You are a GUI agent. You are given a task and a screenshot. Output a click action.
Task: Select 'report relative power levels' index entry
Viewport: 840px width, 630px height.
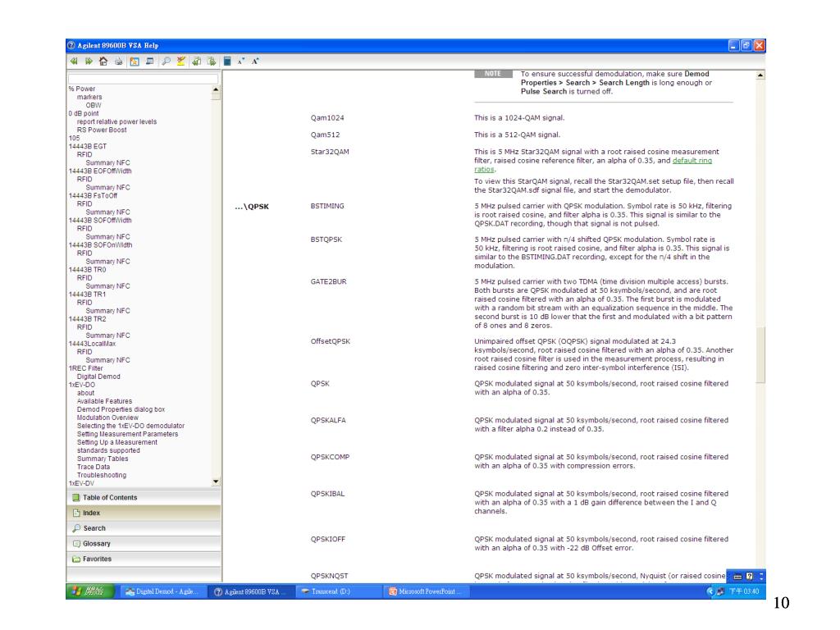pos(116,121)
